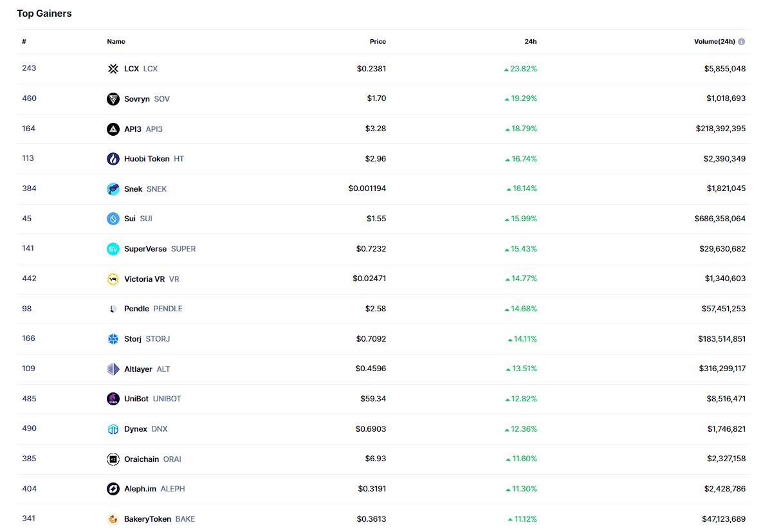770x532 pixels.
Task: Click the Victoria VR logo icon
Action: click(x=113, y=279)
